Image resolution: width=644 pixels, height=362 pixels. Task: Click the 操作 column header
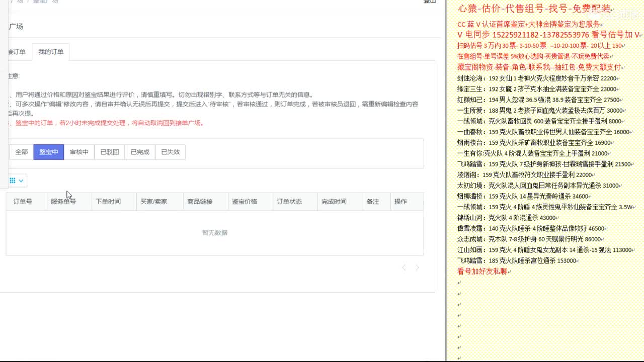(x=400, y=201)
